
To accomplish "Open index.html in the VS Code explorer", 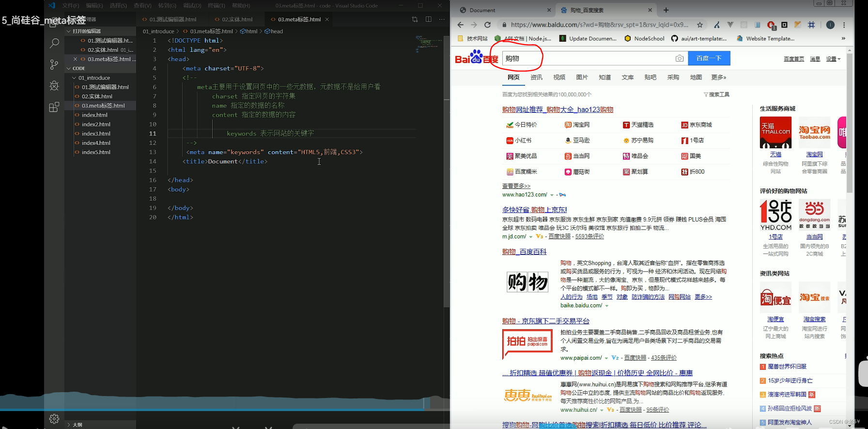I will tap(94, 115).
